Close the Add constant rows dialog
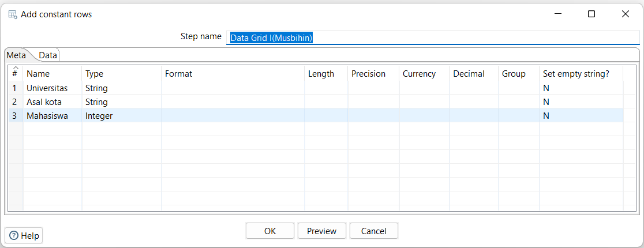Viewport: 644px width, 248px height. tap(626, 14)
